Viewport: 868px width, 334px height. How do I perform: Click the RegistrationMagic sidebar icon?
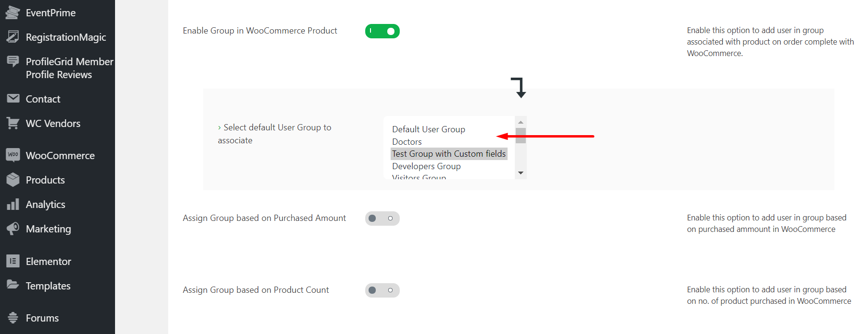tap(13, 37)
